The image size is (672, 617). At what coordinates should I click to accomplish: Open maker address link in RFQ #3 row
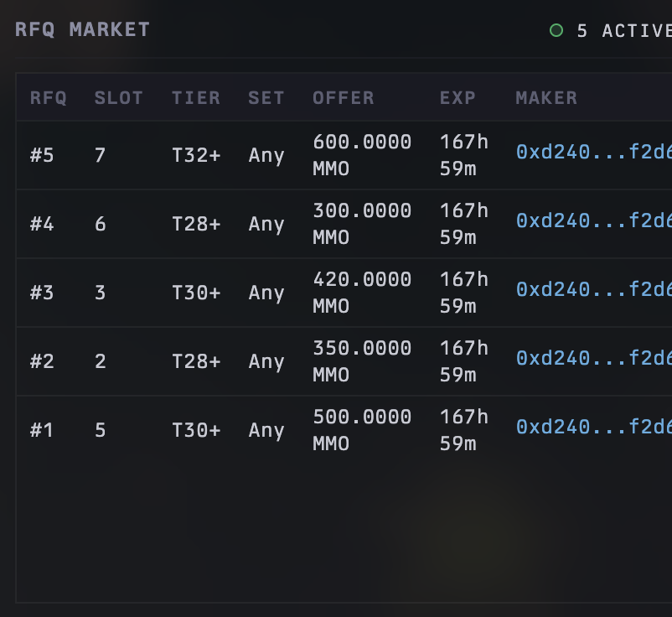point(594,290)
